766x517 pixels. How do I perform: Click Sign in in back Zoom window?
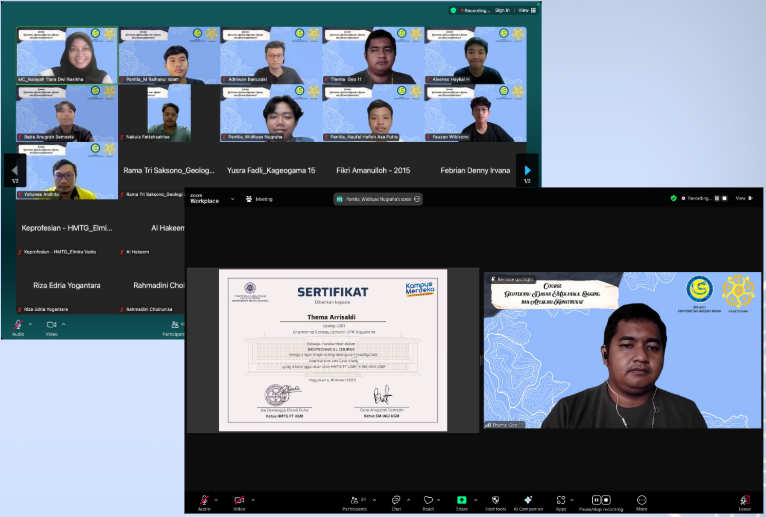point(502,10)
